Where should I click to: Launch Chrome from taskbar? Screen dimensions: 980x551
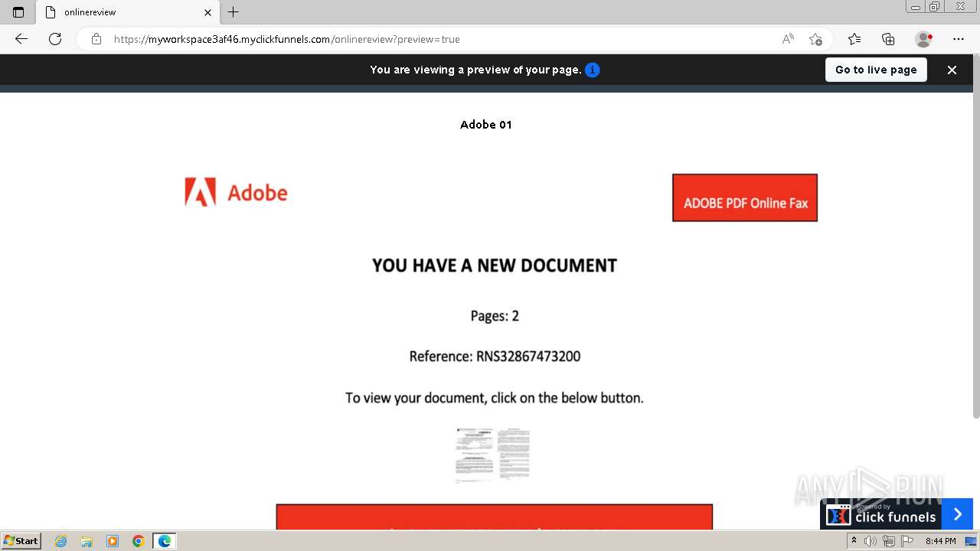point(139,541)
